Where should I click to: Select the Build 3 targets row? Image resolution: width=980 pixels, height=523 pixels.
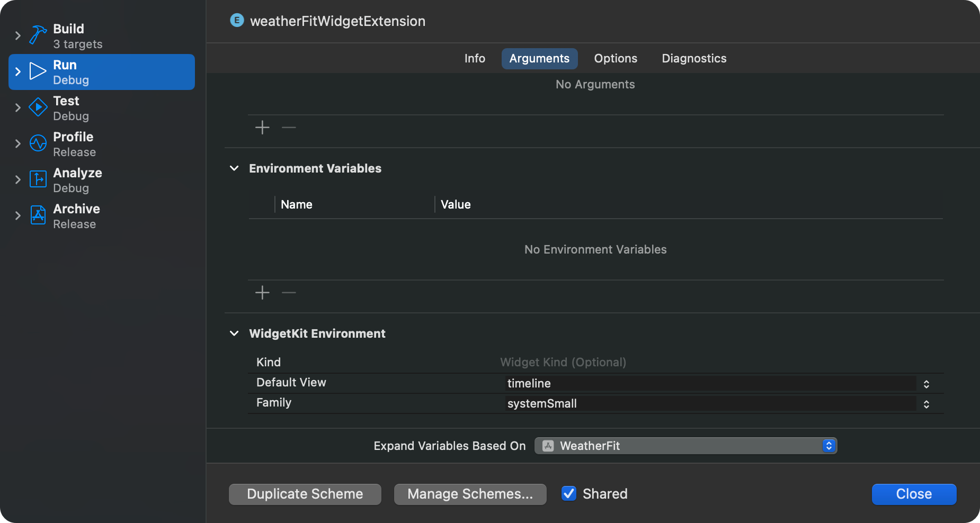(102, 36)
